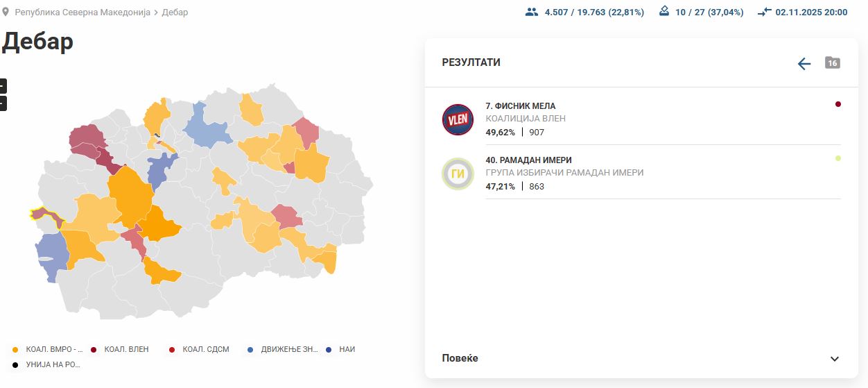Select candidate 40. Рамадан Имери
Image resolution: width=868 pixels, height=388 pixels.
click(x=528, y=160)
